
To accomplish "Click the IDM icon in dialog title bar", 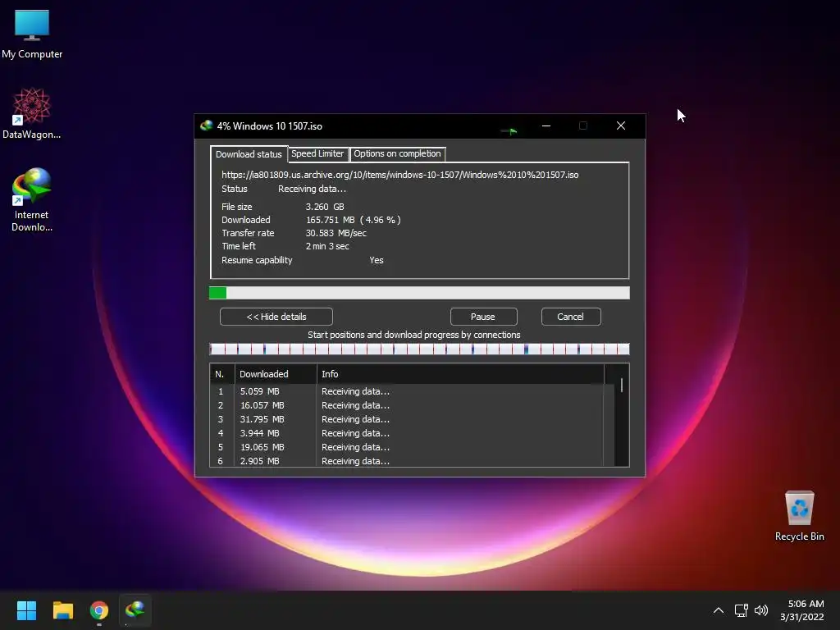I will click(x=206, y=126).
